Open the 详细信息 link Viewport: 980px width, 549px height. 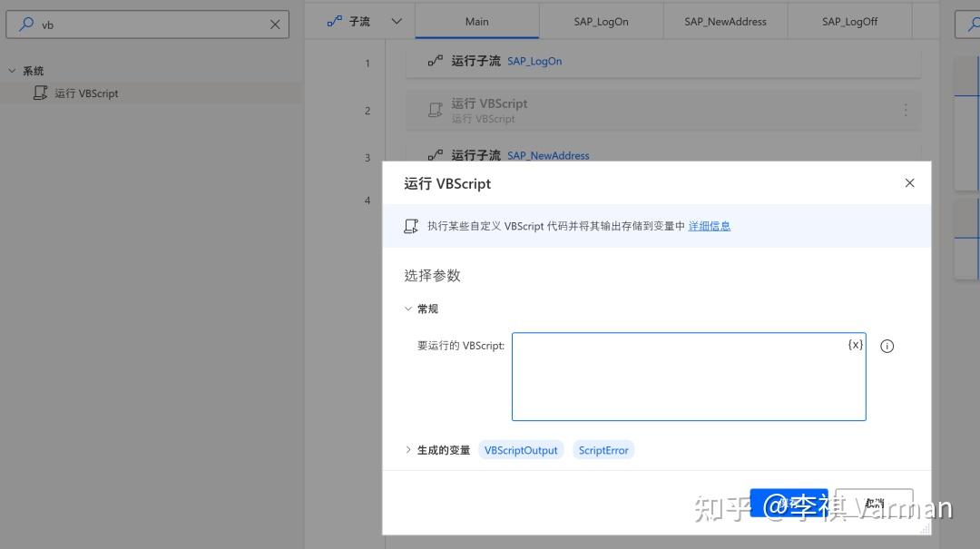pos(709,225)
